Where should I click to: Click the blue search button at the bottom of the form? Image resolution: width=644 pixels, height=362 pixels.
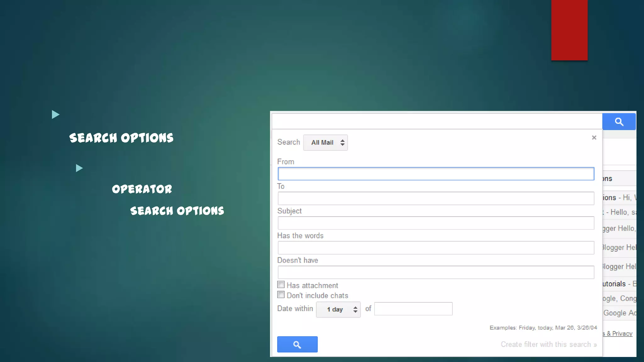[x=297, y=344]
